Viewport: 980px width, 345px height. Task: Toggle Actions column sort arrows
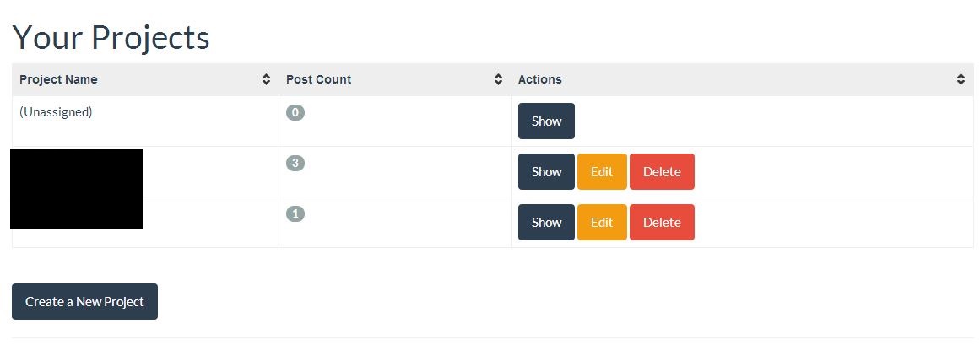coord(961,79)
